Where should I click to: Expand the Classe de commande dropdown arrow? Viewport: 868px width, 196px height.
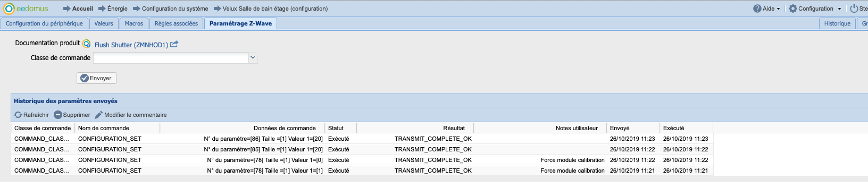(253, 58)
